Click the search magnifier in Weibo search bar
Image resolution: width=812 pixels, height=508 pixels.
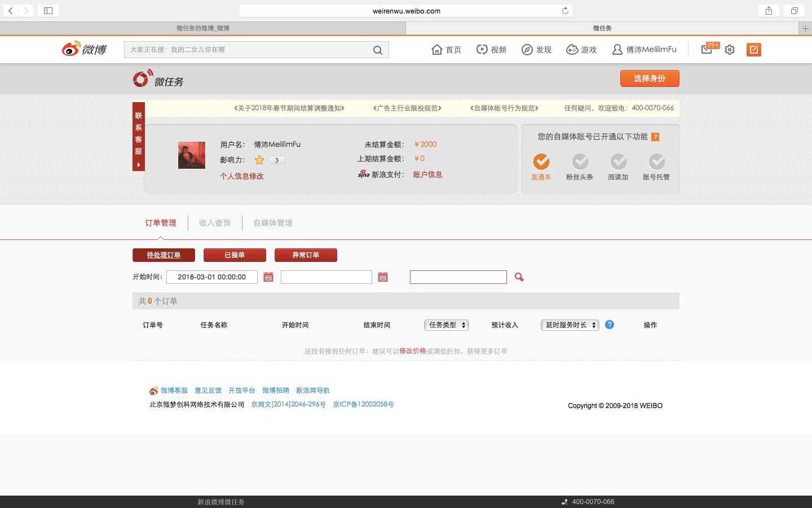377,50
